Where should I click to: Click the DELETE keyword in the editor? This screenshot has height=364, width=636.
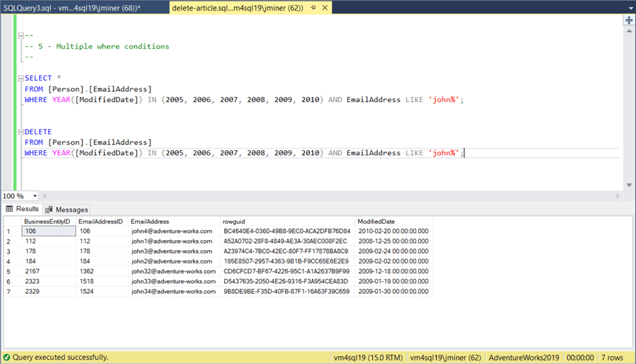[38, 132]
